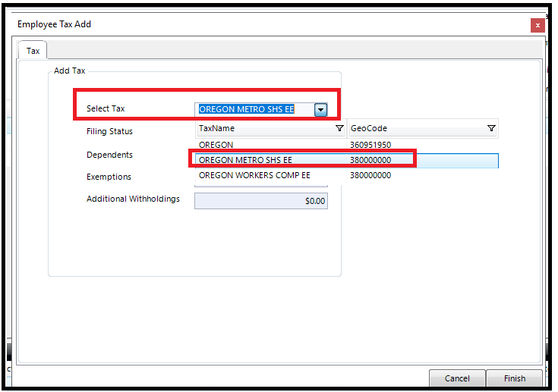Click the GeoCode of OREGON WORKERS COMP EE
The width and height of the screenshot is (558, 392).
370,175
